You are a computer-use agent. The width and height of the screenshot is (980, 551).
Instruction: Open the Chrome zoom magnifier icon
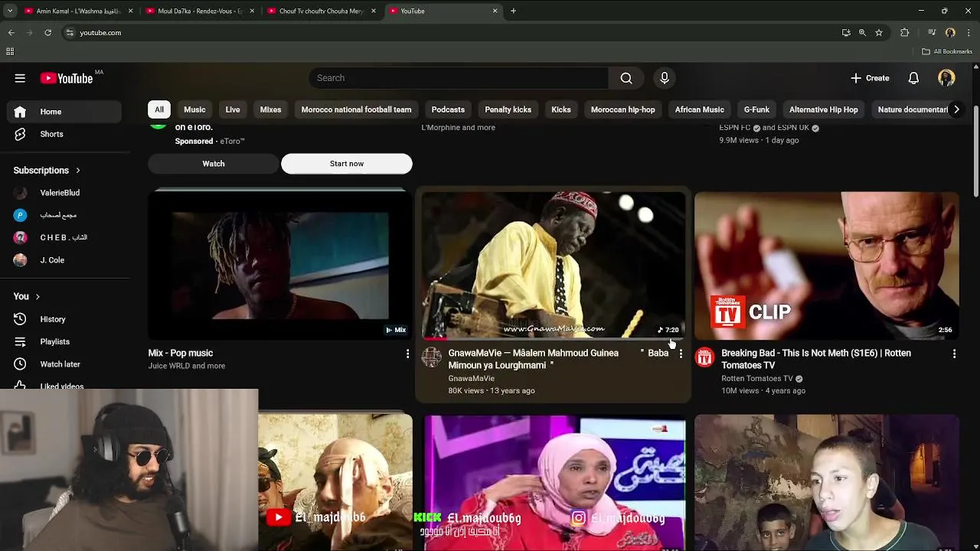coord(862,33)
